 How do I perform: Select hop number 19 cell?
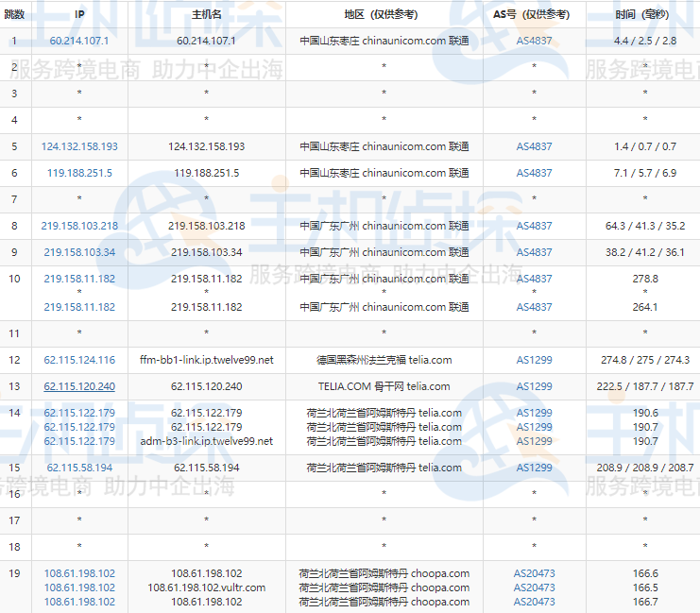[15, 587]
